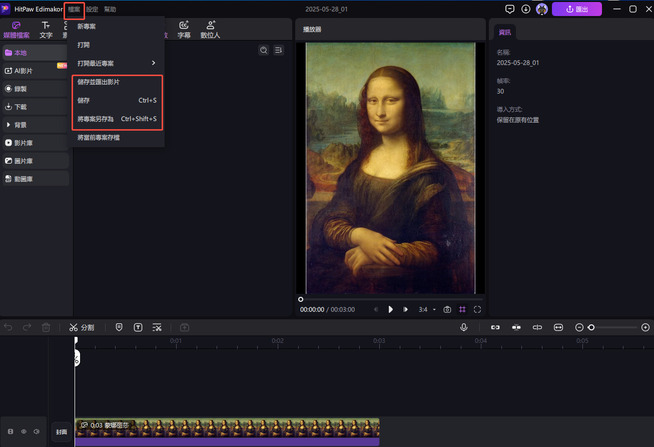The width and height of the screenshot is (654, 447).
Task: Open the 檔案 (File) menu in menu bar
Action: click(74, 9)
